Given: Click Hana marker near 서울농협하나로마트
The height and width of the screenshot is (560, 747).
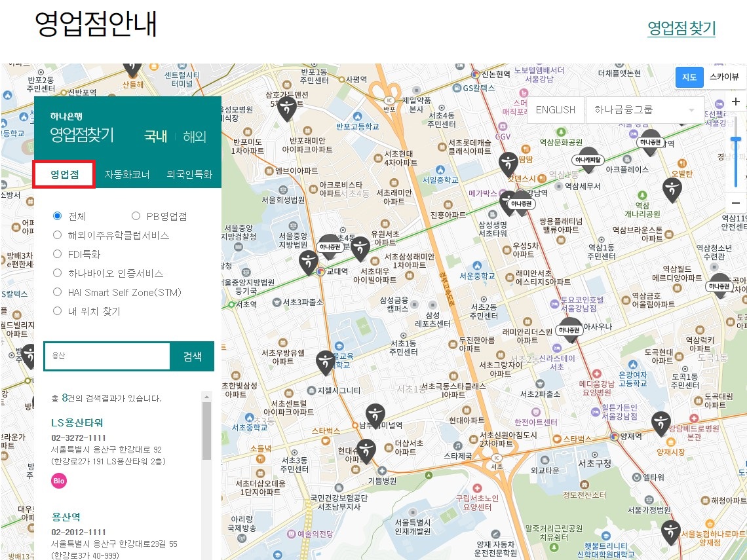Looking at the screenshot, I should point(671,532).
